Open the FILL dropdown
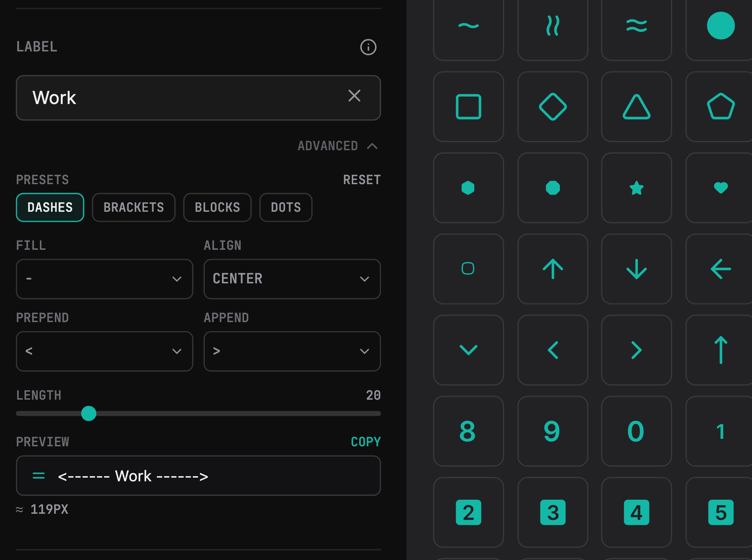Image resolution: width=752 pixels, height=560 pixels. click(104, 279)
